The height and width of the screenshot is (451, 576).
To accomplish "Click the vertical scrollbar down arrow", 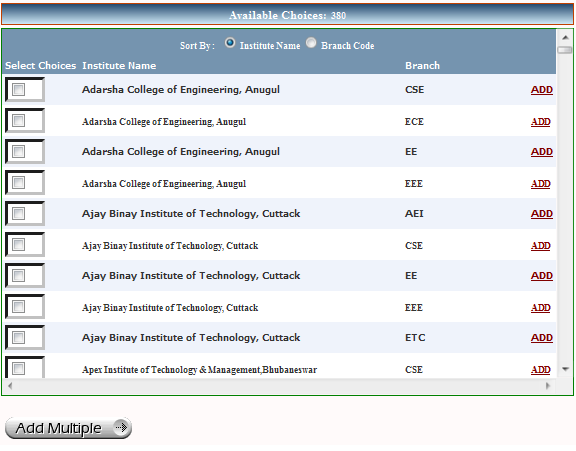I will [x=565, y=369].
